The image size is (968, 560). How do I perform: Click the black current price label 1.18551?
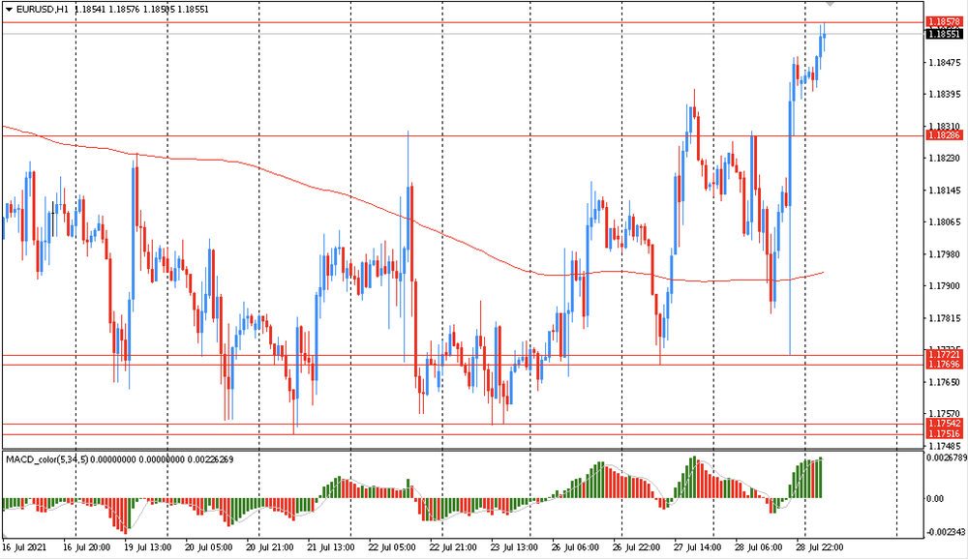pos(944,34)
